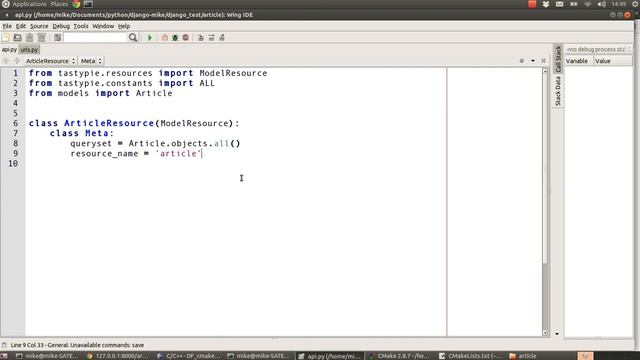Open the Debug menu

pyautogui.click(x=61, y=26)
